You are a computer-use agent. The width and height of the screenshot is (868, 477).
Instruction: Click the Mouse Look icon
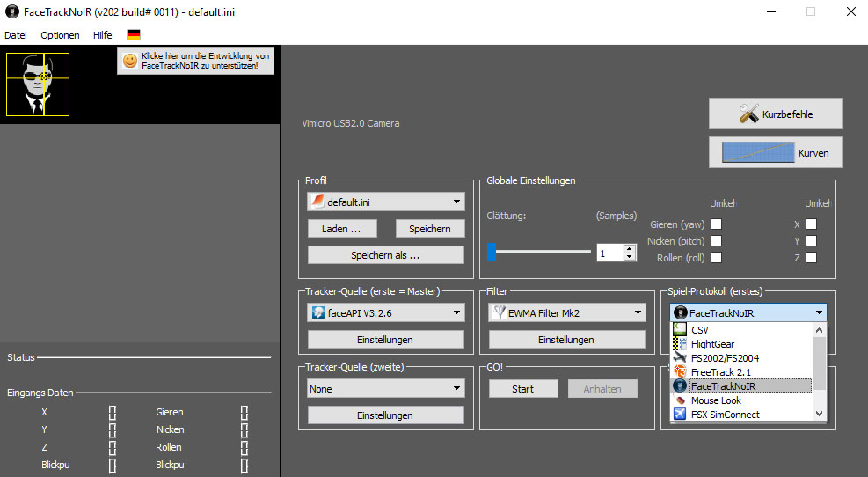tap(680, 400)
